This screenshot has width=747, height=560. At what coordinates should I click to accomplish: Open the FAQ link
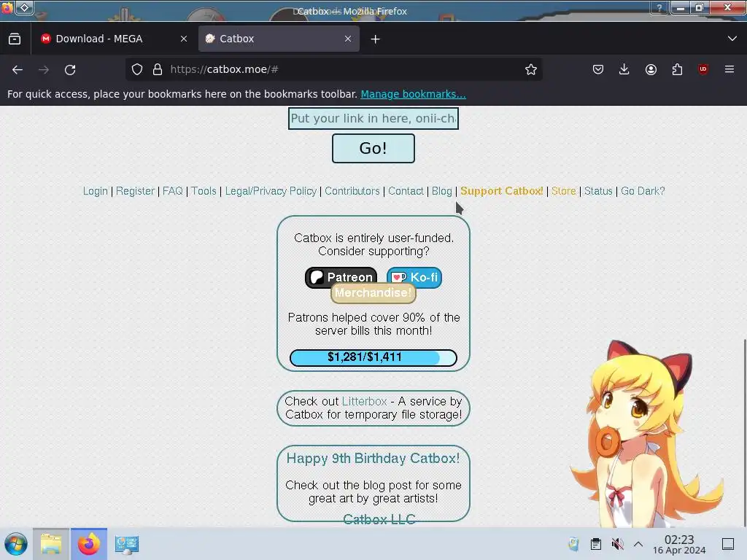(x=172, y=191)
